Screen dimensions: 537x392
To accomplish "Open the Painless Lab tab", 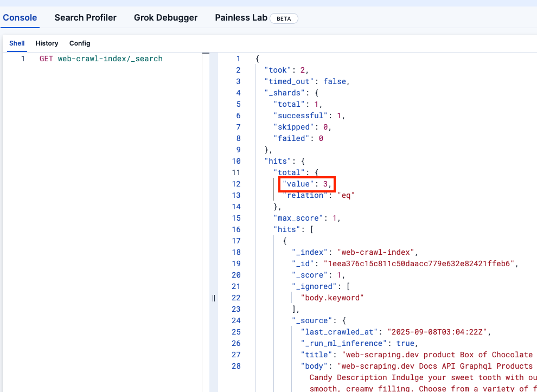I will click(241, 17).
